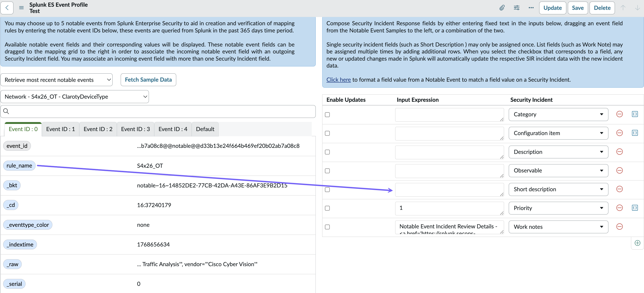
Task: Open the Work notes field dropdown
Action: [x=558, y=227]
